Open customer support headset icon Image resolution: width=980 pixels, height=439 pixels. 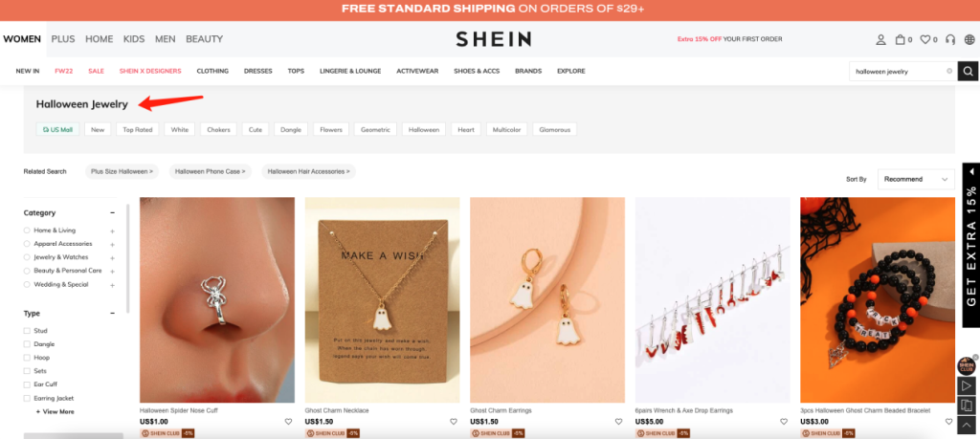[x=950, y=39]
